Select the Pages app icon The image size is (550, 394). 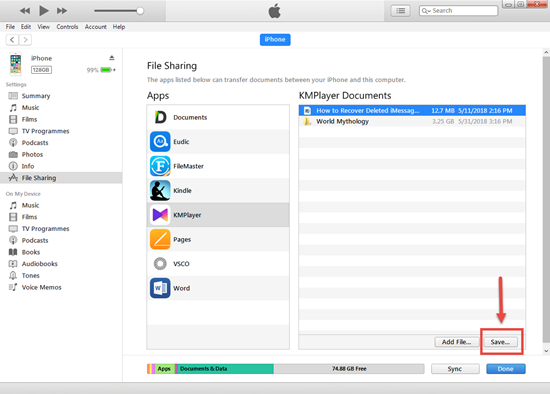tap(160, 239)
